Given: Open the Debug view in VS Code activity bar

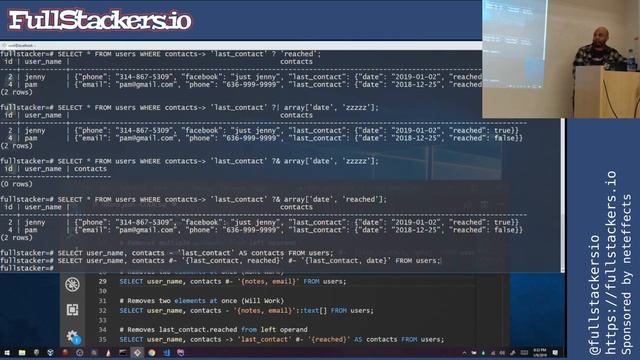Looking at the screenshot, I should pos(72,284).
